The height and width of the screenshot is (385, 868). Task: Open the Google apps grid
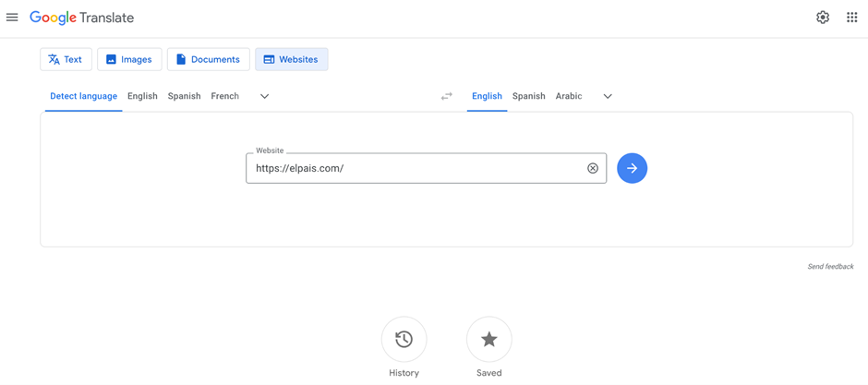click(x=852, y=18)
